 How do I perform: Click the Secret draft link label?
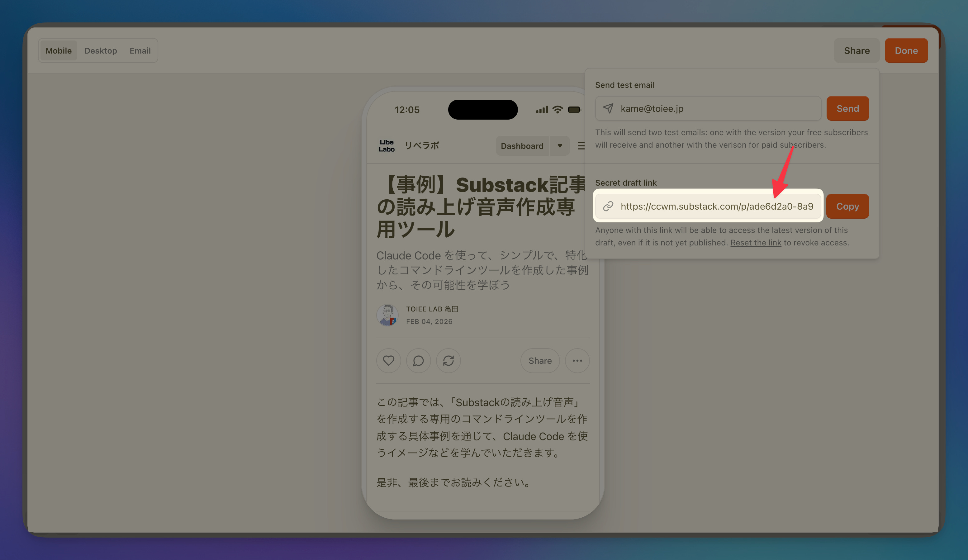tap(626, 183)
